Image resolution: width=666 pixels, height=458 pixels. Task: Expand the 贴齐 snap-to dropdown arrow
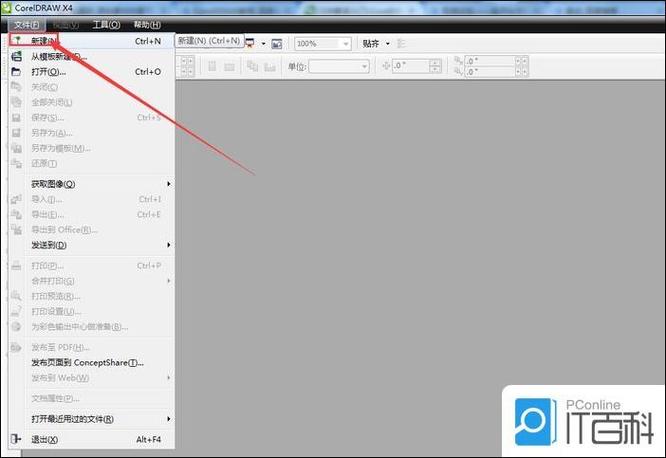[387, 43]
